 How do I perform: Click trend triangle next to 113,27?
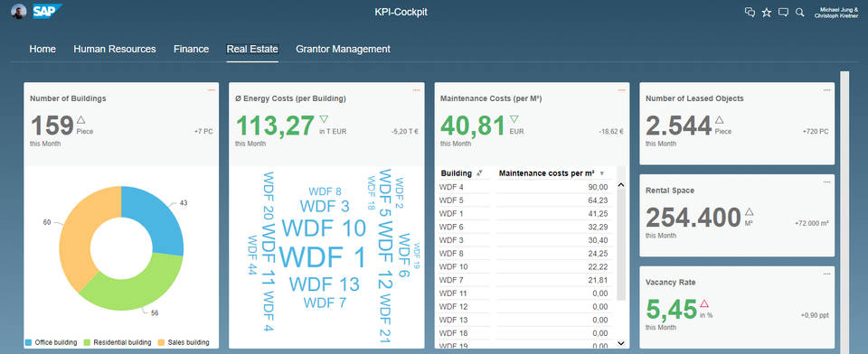pos(324,119)
